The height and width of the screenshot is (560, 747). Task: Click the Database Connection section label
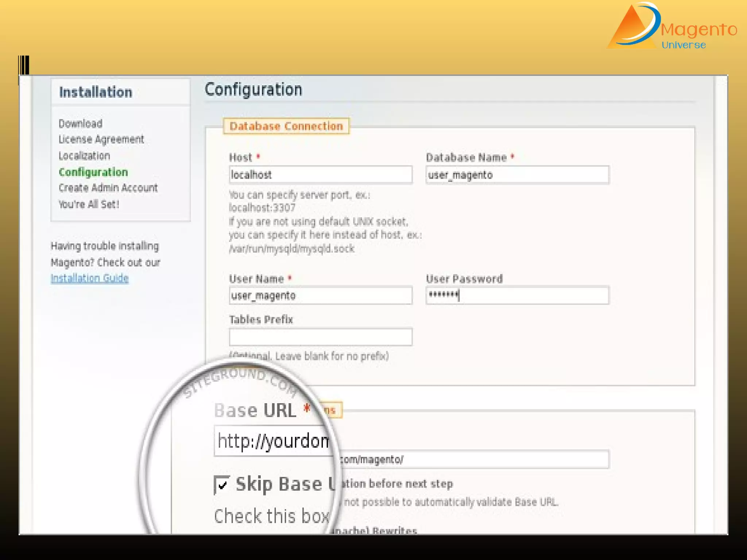point(286,126)
